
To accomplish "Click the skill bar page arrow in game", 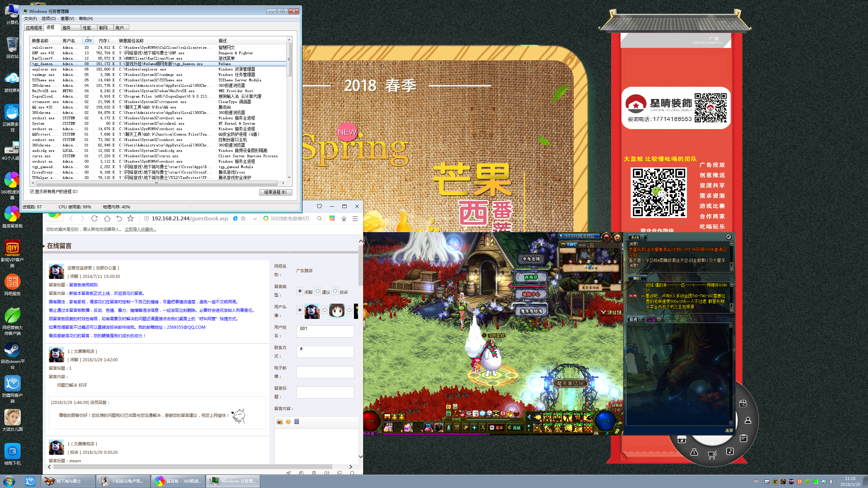I will tap(529, 417).
